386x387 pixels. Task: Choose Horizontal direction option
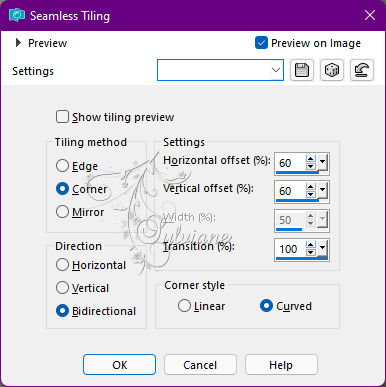(62, 265)
